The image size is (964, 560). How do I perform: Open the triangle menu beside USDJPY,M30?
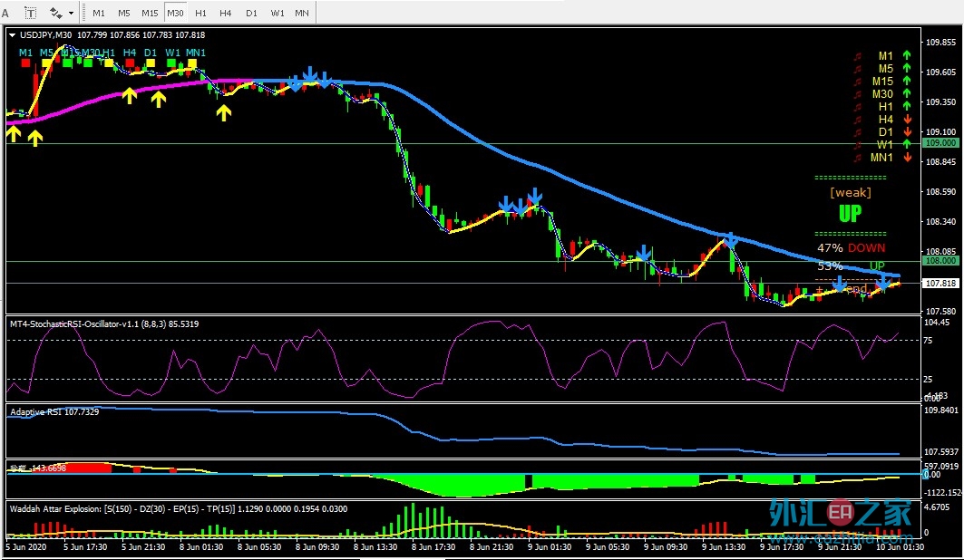(x=13, y=35)
